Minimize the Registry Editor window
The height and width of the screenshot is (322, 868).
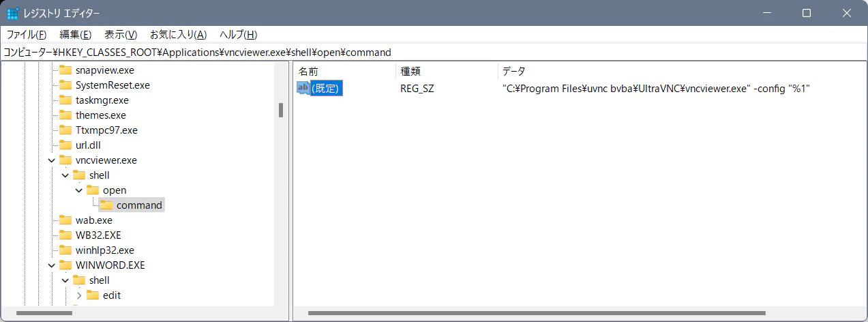768,13
